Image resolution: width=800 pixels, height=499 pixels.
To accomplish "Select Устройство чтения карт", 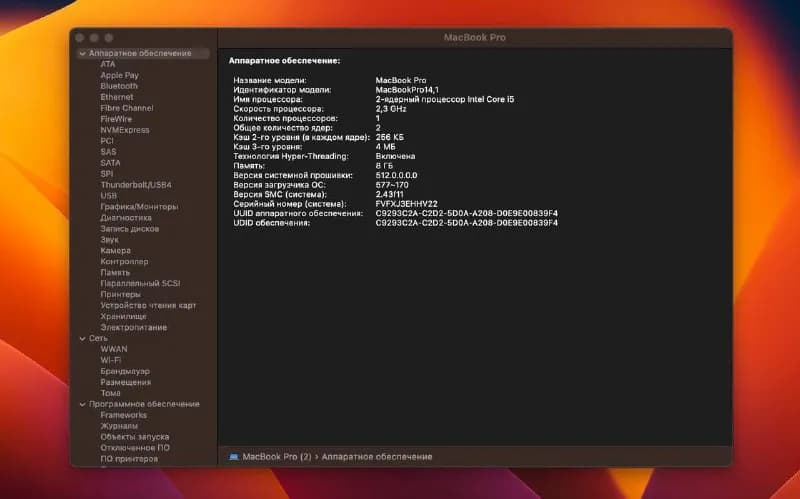I will pos(148,306).
